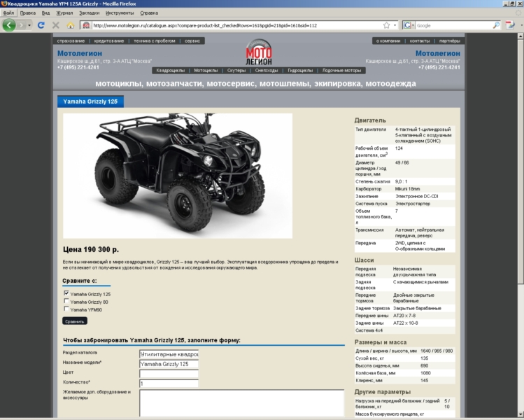Check the Yamaha Grizzly 80 checkbox

pyautogui.click(x=66, y=301)
